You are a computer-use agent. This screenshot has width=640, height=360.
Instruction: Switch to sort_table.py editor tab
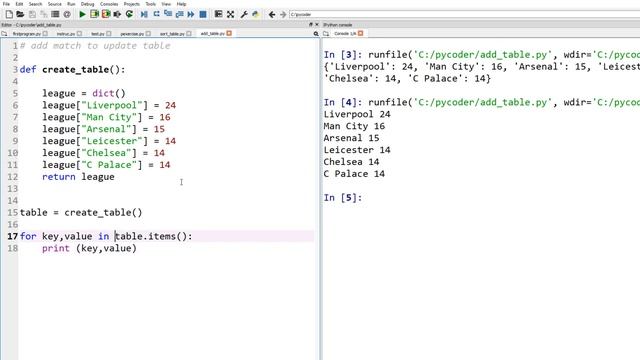172,34
